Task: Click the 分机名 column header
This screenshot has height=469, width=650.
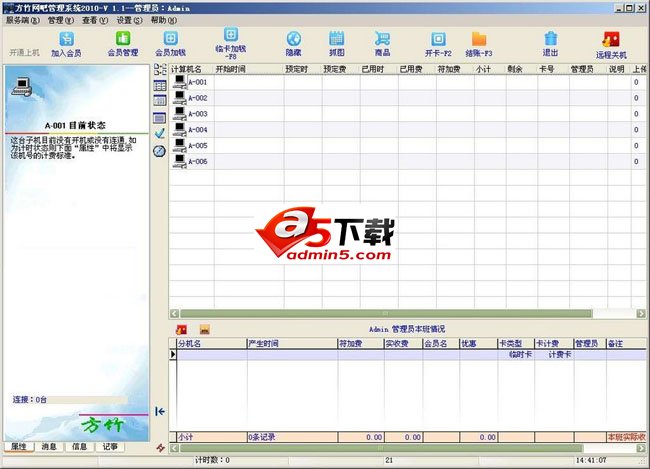Action: coord(211,343)
